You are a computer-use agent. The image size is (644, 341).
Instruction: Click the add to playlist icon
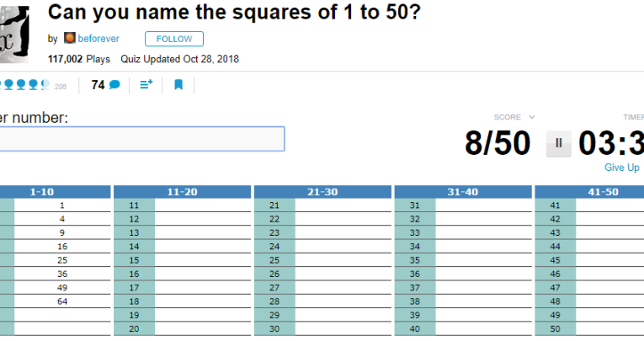(146, 85)
